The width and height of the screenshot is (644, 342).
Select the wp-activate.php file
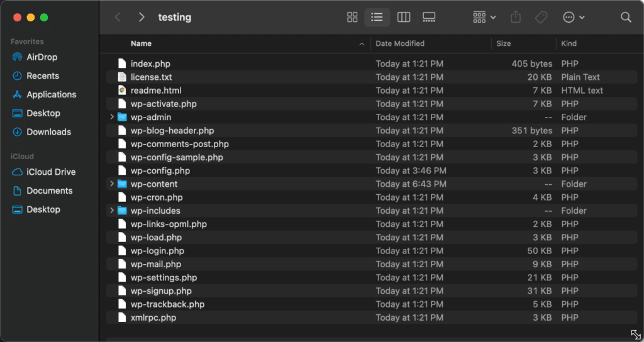[x=164, y=104]
